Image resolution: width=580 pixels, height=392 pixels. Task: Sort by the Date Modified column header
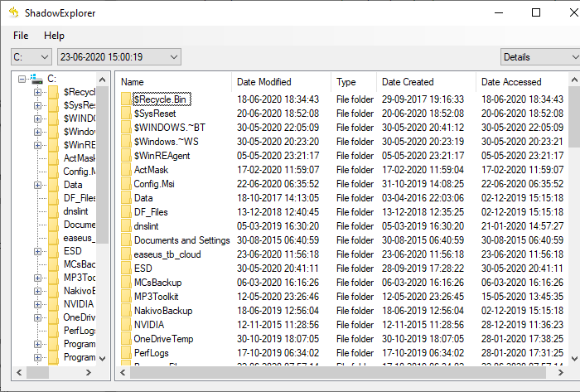click(282, 82)
